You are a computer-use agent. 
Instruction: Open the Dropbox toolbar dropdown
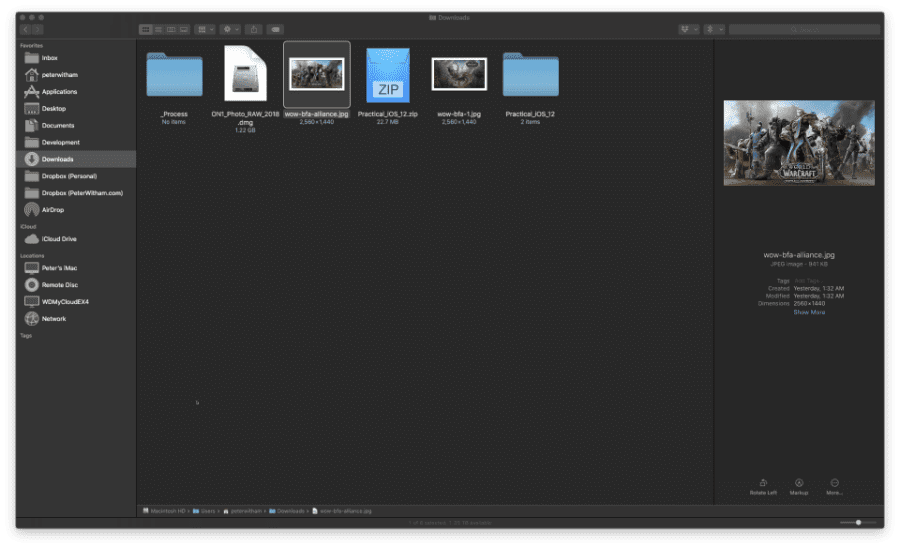[x=689, y=29]
